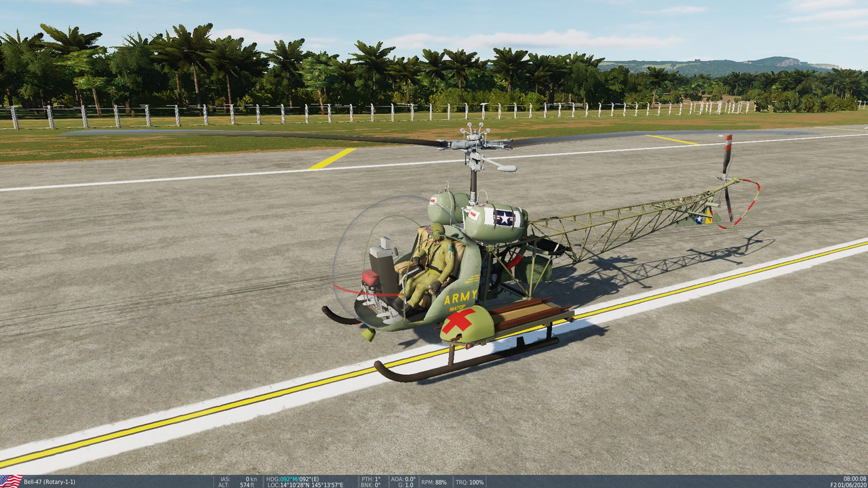Click the AOA "0.0°" readout
The width and height of the screenshot is (868, 488).
pos(410,479)
